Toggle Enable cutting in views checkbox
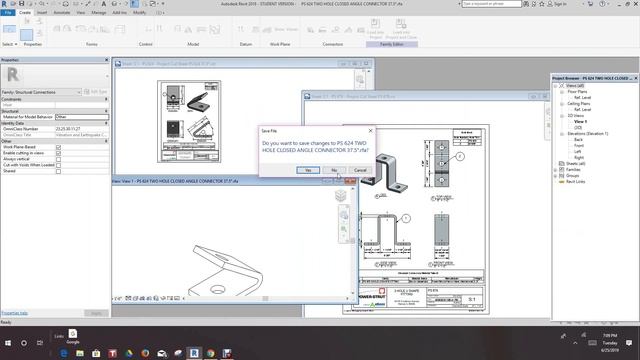The width and height of the screenshot is (640, 360). coord(58,153)
